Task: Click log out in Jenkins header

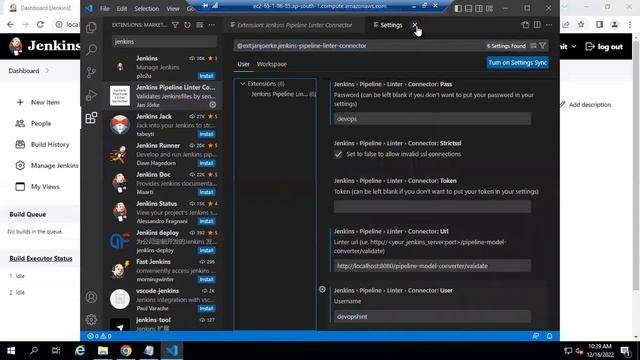Action: click(604, 47)
